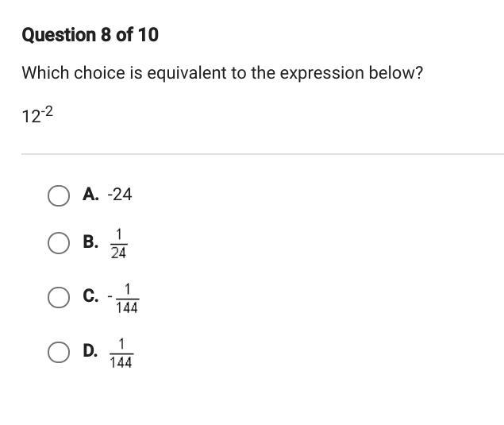Screen dimensions: 504x425
Task: Click the positive 1/144 fraction in option D
Action: click(121, 352)
